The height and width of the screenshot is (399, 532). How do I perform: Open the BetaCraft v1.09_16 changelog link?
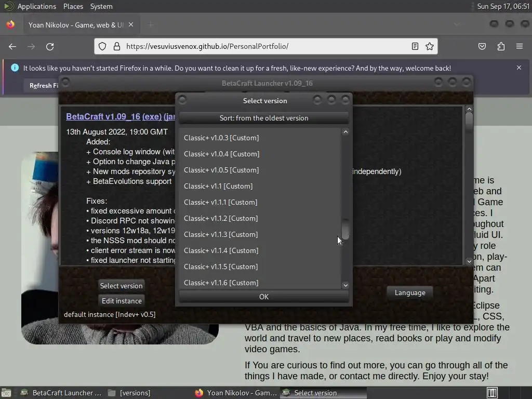pyautogui.click(x=103, y=116)
